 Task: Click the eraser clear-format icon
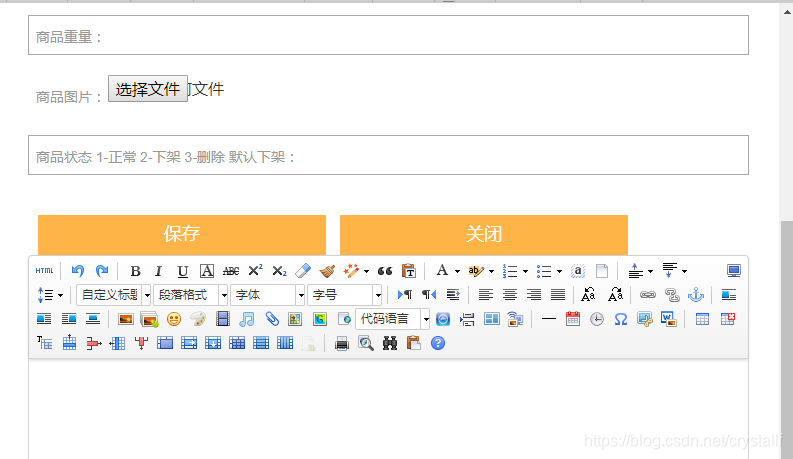tap(303, 271)
